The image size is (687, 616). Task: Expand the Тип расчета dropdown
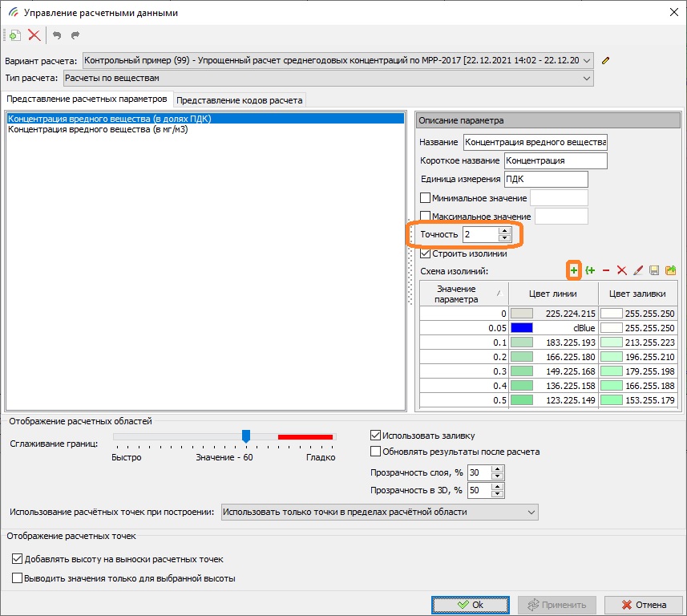[x=588, y=78]
